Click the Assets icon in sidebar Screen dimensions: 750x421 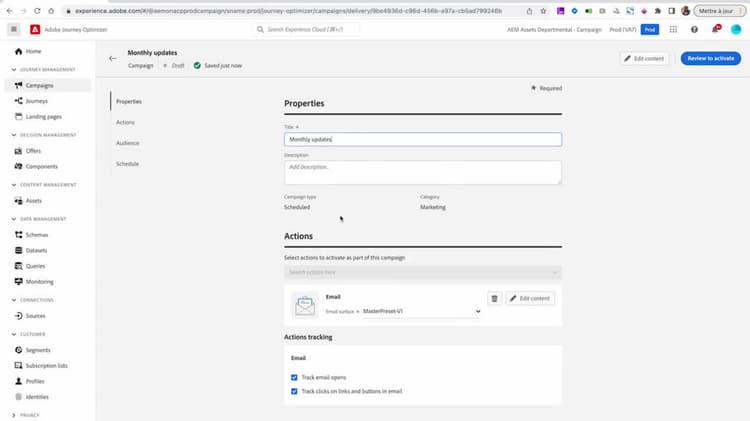click(x=19, y=201)
